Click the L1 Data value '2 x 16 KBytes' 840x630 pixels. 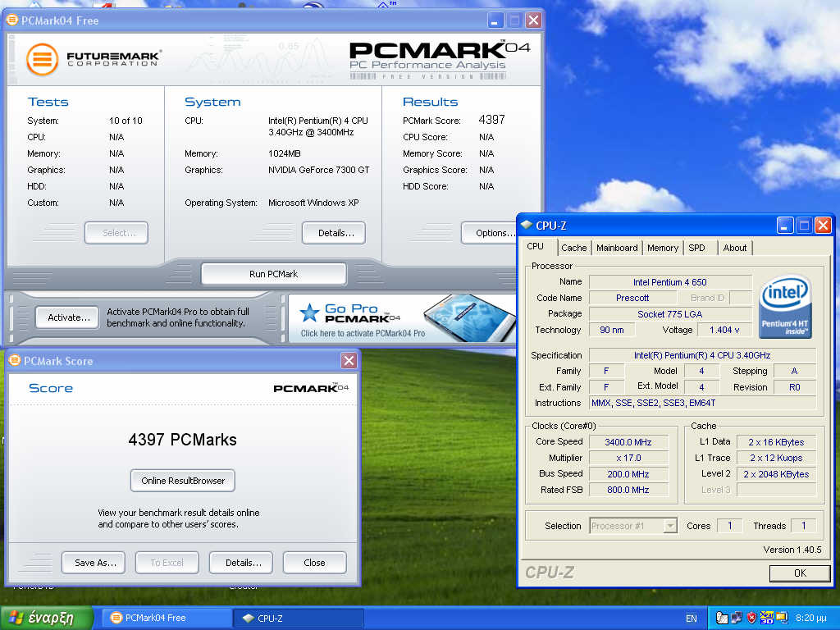tap(776, 442)
